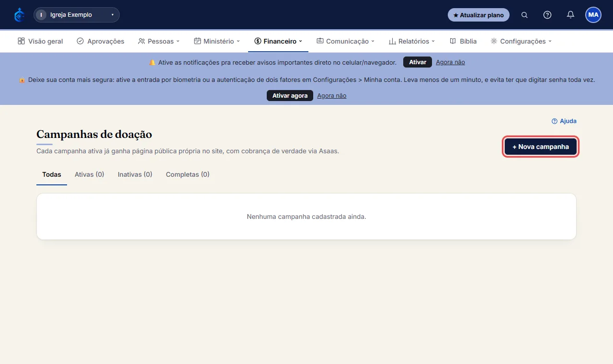This screenshot has width=613, height=364.
Task: Open the search magnifier icon
Action: click(x=524, y=15)
